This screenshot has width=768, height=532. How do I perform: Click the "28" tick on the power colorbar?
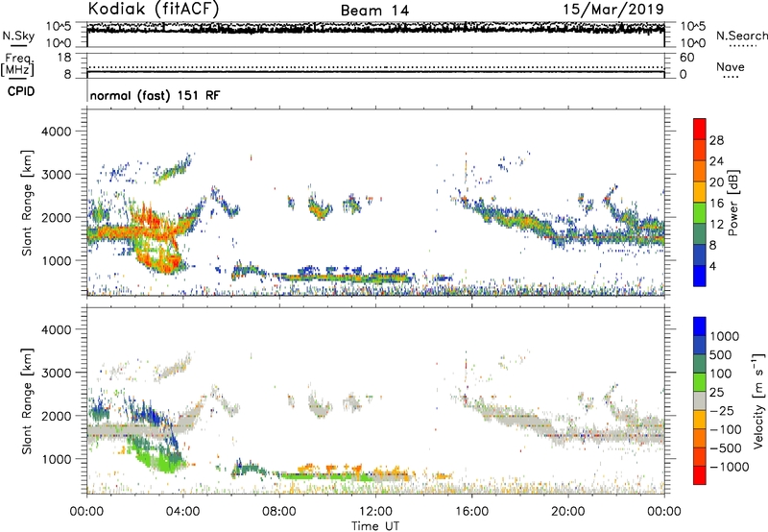click(716, 140)
